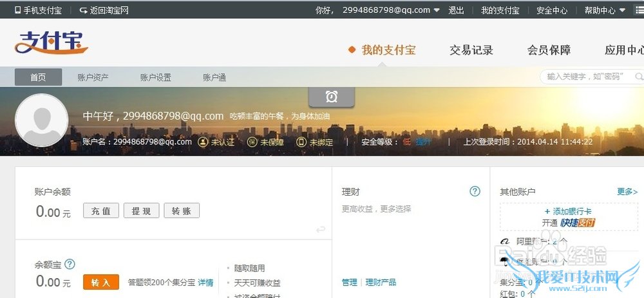Open the top-right list menu icon
Image resolution: width=644 pixels, height=298 pixels.
(640, 10)
